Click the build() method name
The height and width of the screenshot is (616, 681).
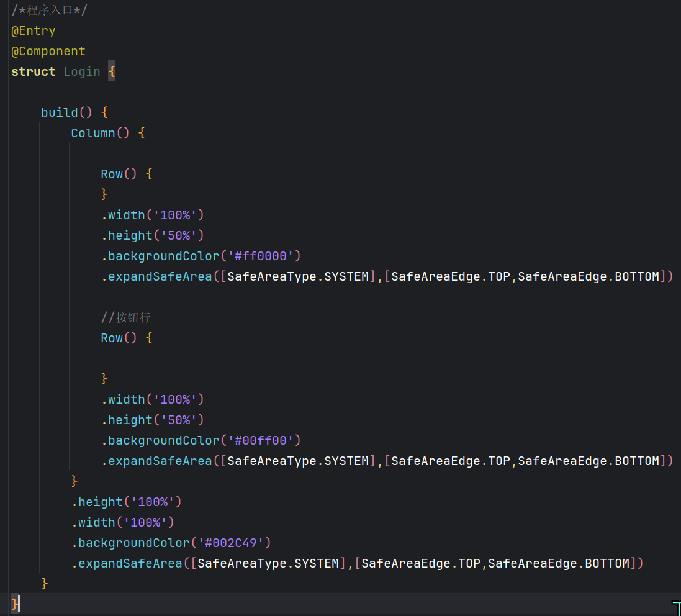(x=60, y=112)
